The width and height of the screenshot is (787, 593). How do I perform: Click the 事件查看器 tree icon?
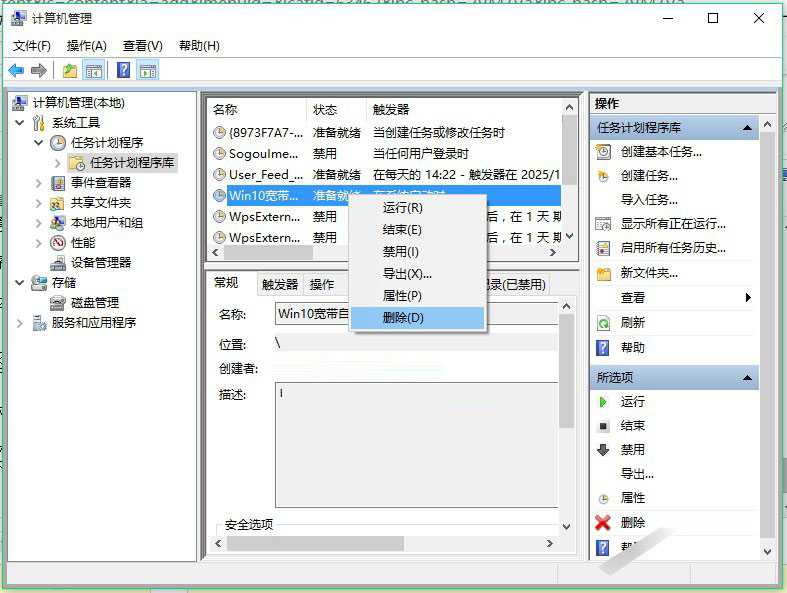(x=58, y=183)
